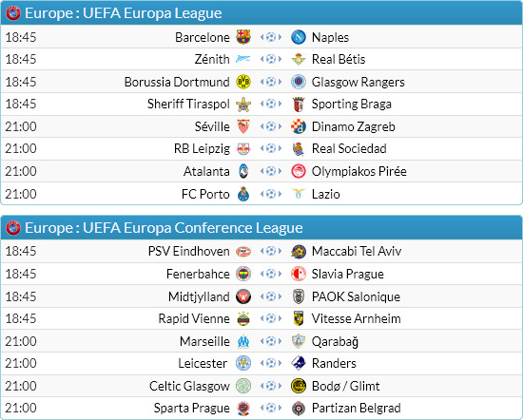
Task: Open the UEFA Europa Conference League header
Action: click(x=261, y=228)
